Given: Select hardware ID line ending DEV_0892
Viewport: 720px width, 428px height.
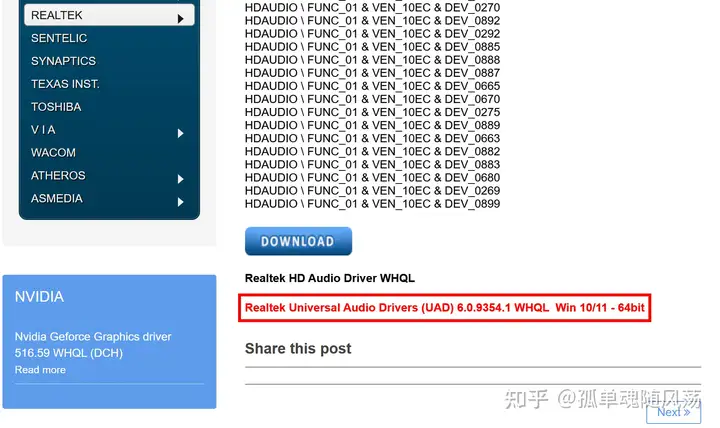Looking at the screenshot, I should click(x=372, y=21).
